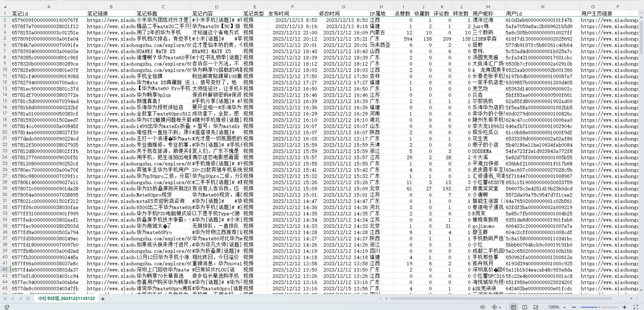The image size is (644, 310).
Task: Click nickname cell 今大溪
Action: point(488,157)
